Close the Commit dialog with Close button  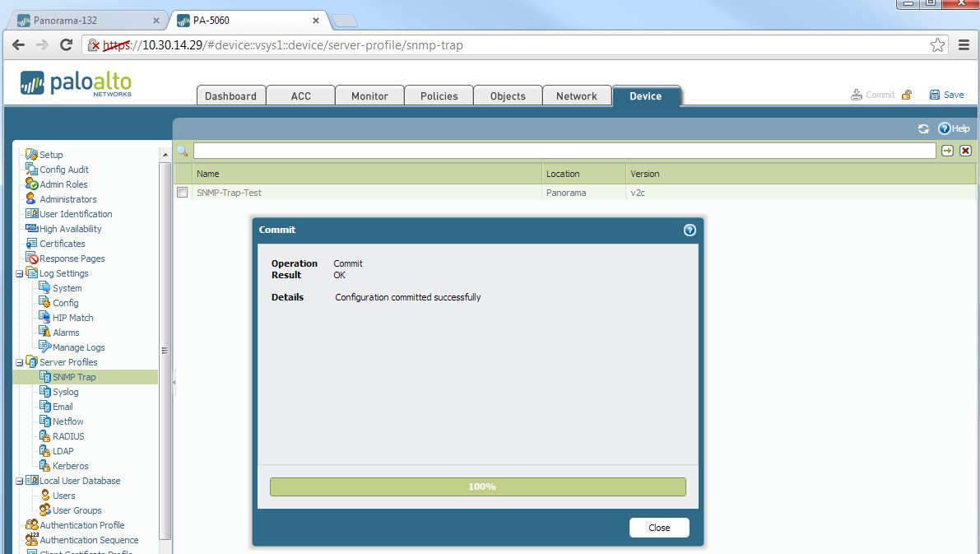click(x=659, y=528)
